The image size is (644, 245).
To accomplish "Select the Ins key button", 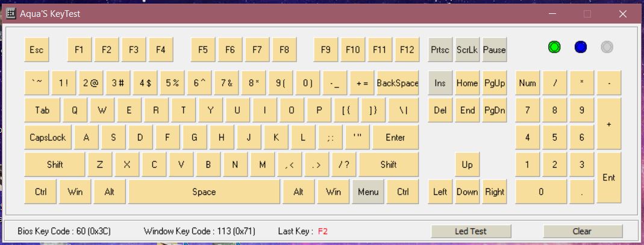I will pos(440,83).
